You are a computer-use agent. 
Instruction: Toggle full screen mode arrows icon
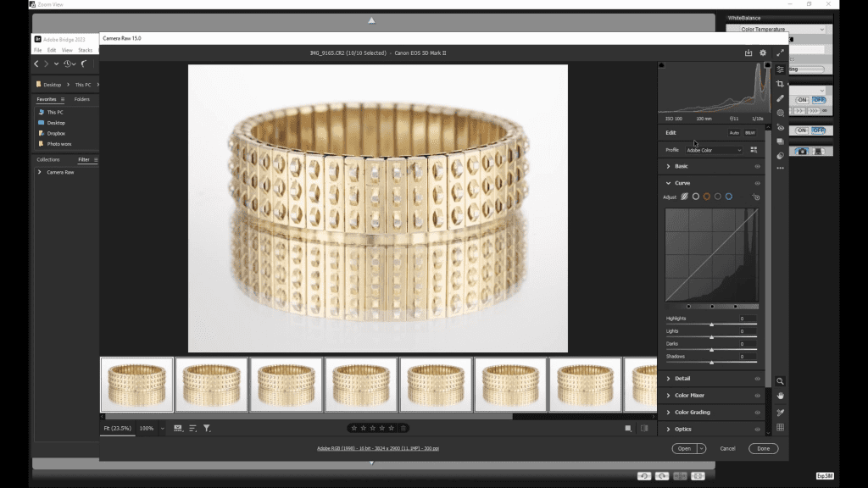[x=780, y=53]
